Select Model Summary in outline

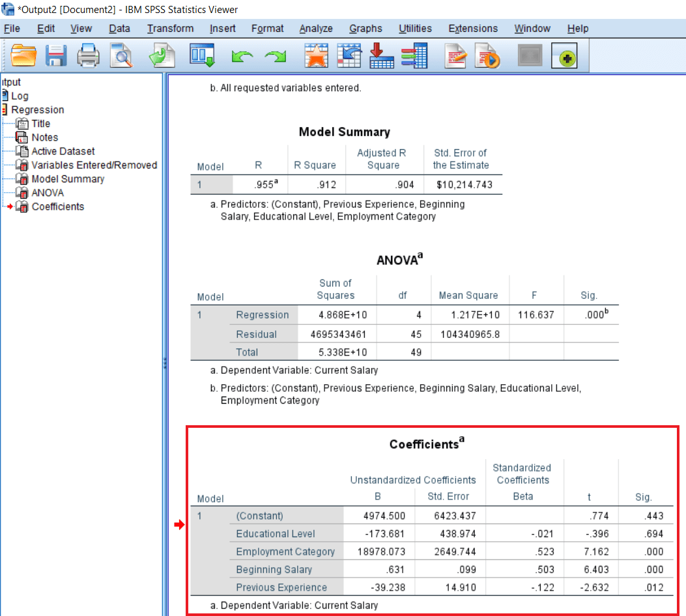pyautogui.click(x=68, y=179)
